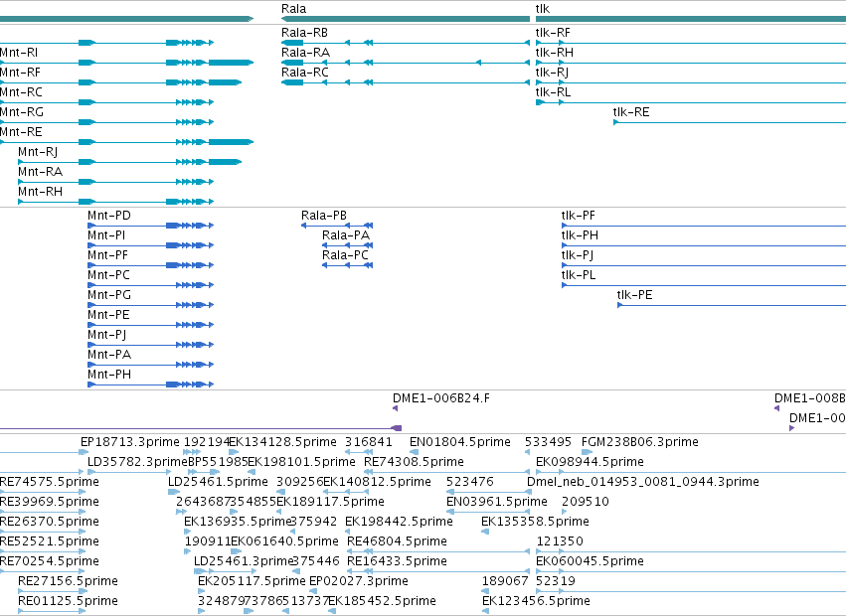Click CDS label Mnt-PE
The width and height of the screenshot is (846, 616).
108,315
